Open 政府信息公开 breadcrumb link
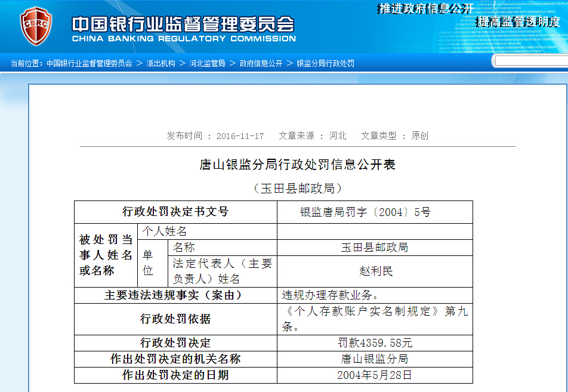The width and height of the screenshot is (568, 392). point(261,63)
